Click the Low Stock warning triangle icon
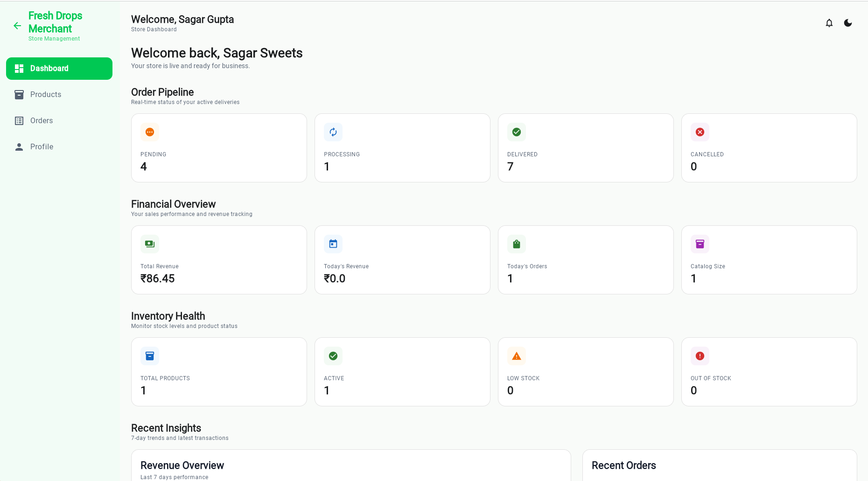This screenshot has height=481, width=868. tap(517, 356)
